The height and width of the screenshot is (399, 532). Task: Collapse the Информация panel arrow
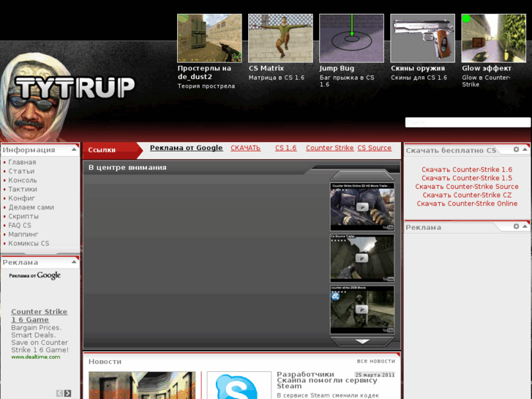click(x=74, y=149)
